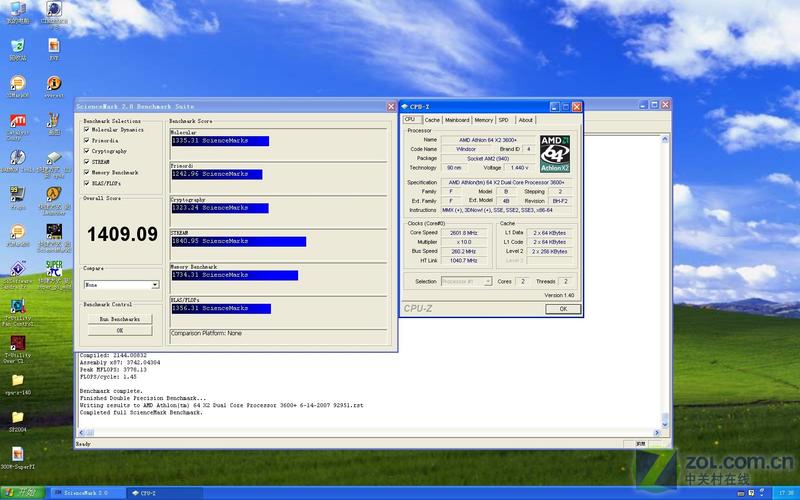Image resolution: width=800 pixels, height=500 pixels.
Task: Click the clock in the system tray
Action: [x=785, y=493]
